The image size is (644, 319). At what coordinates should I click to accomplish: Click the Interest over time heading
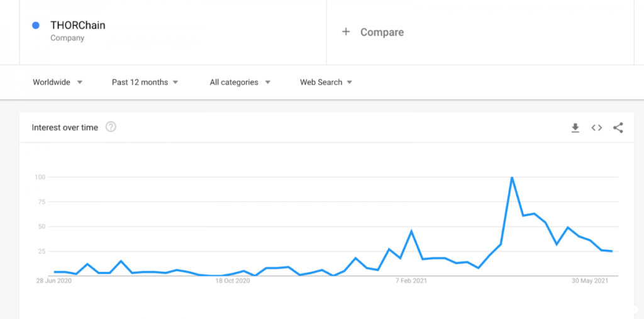coord(65,128)
